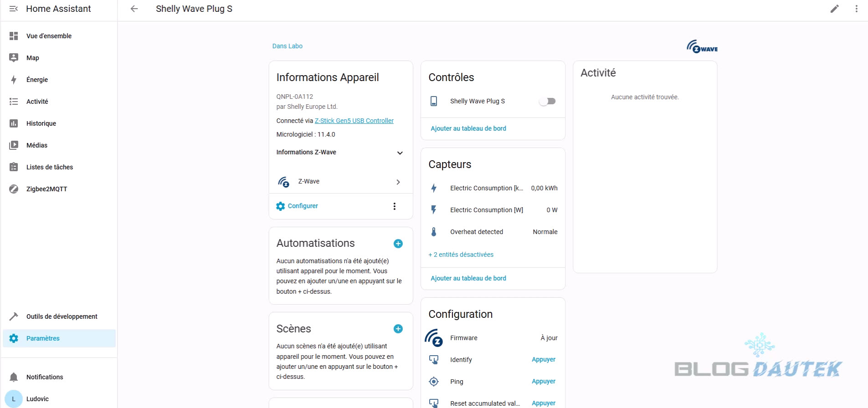Click the Configurer gear button
Image resolution: width=868 pixels, height=408 pixels.
coord(297,206)
